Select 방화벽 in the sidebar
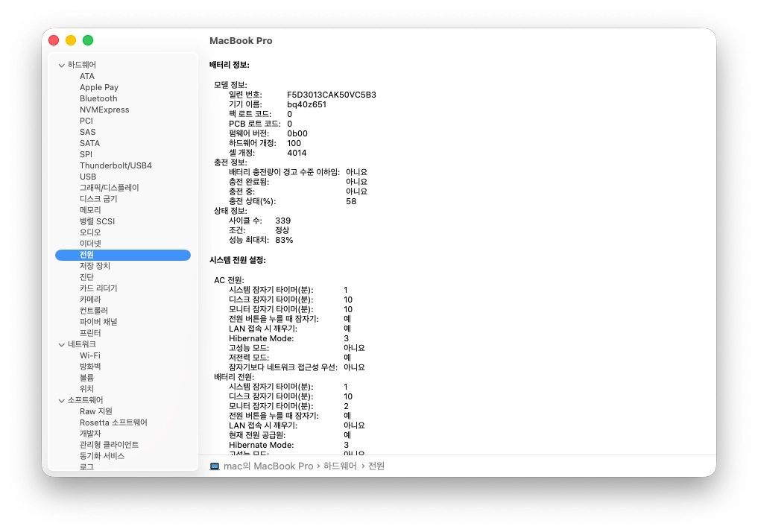Image resolution: width=758 pixels, height=532 pixels. [90, 367]
